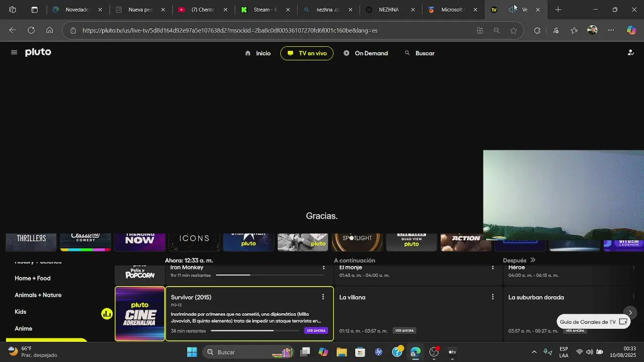Advance guide with right arrow
644x362 pixels.
(630, 313)
